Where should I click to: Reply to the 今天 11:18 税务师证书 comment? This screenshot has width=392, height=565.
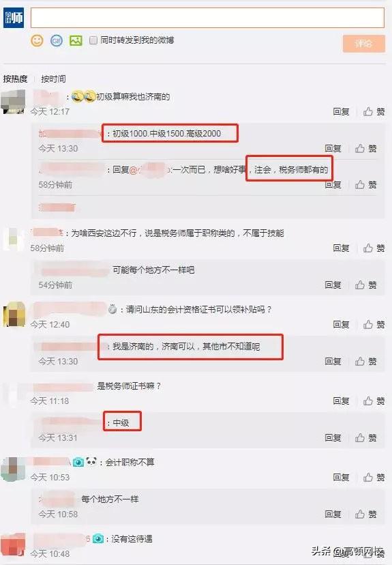pyautogui.click(x=341, y=401)
